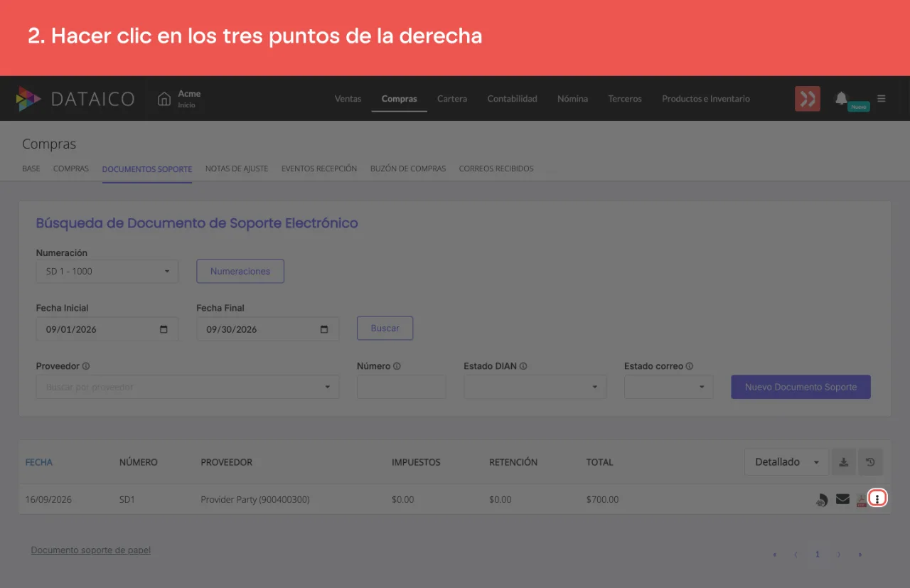
Task: Click the Acme home icon
Action: (x=164, y=99)
